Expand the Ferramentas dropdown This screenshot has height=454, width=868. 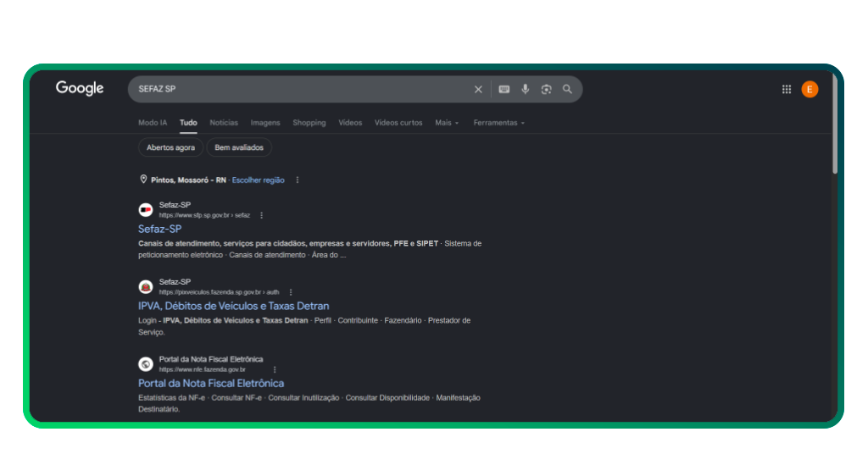coord(498,123)
